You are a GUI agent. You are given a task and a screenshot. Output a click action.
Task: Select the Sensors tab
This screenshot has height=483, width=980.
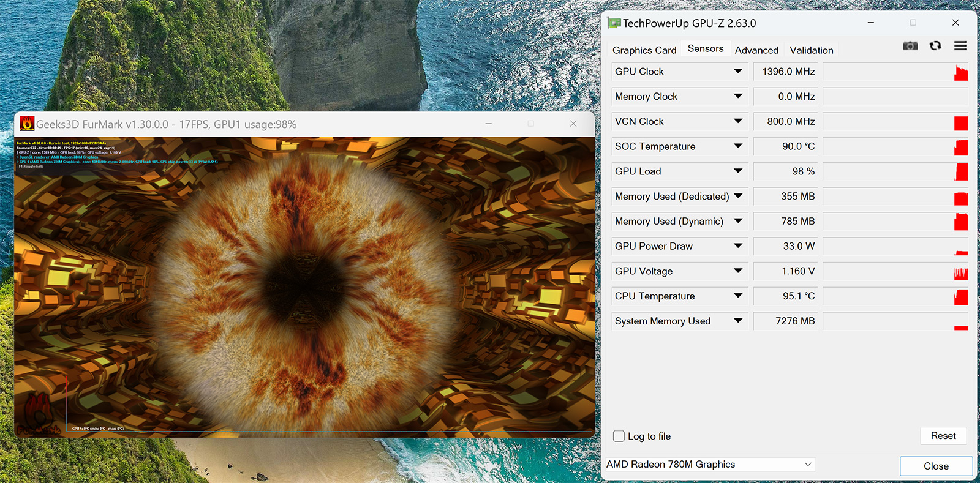pos(706,48)
